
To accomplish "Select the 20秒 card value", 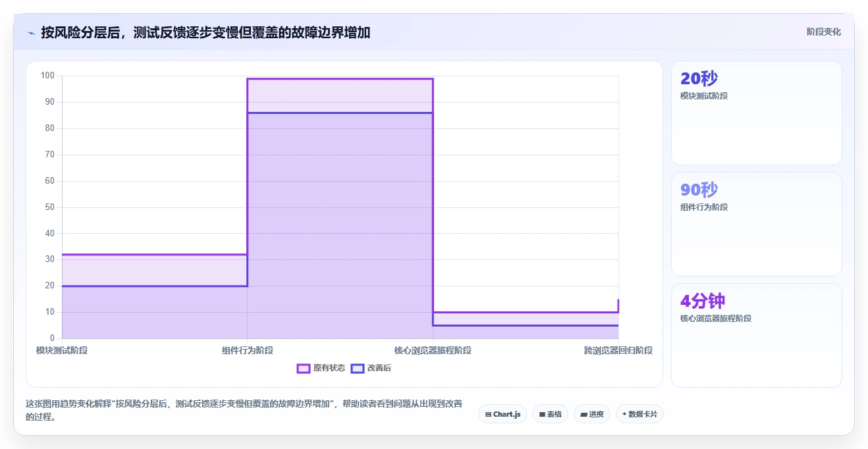I will click(699, 79).
